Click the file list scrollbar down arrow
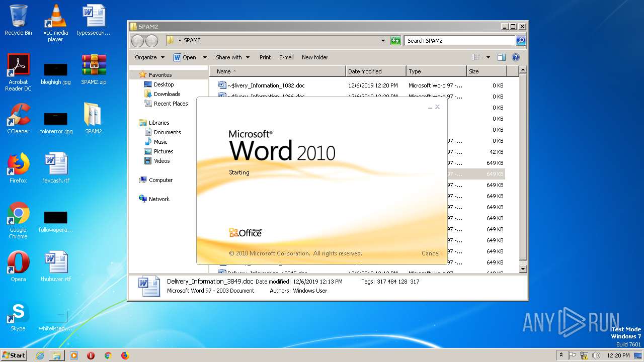The width and height of the screenshot is (644, 362). tap(523, 269)
